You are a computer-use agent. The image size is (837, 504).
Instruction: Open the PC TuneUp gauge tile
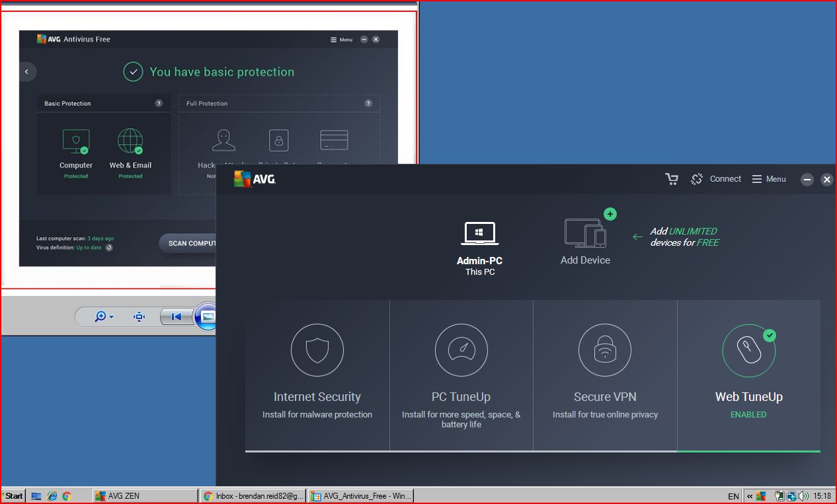(461, 350)
